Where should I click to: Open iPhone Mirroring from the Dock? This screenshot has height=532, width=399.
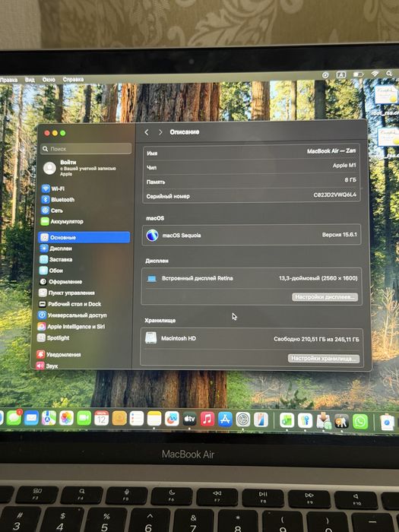coord(261,420)
